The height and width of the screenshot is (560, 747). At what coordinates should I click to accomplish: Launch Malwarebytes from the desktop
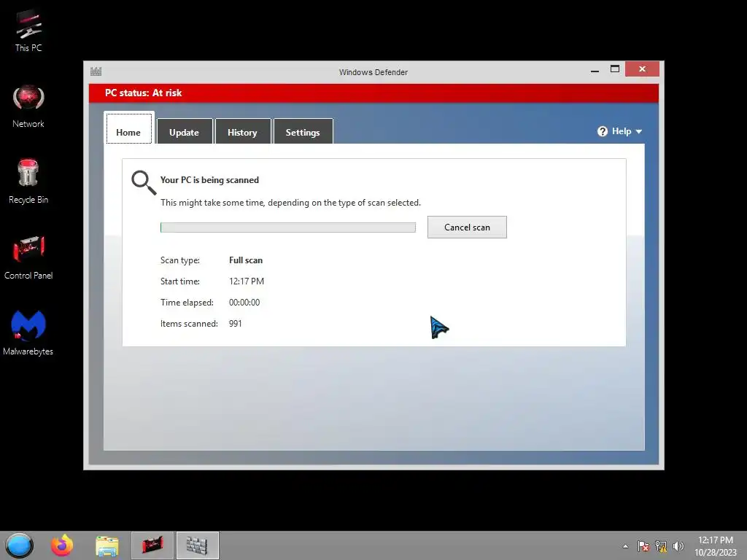pos(28,333)
